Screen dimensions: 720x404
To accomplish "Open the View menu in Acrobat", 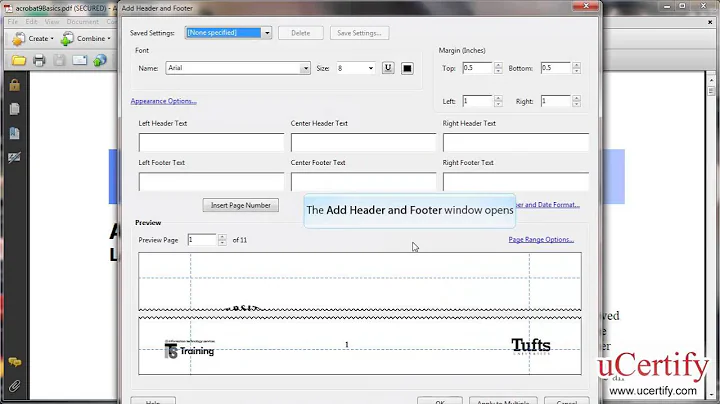I will pyautogui.click(x=52, y=22).
